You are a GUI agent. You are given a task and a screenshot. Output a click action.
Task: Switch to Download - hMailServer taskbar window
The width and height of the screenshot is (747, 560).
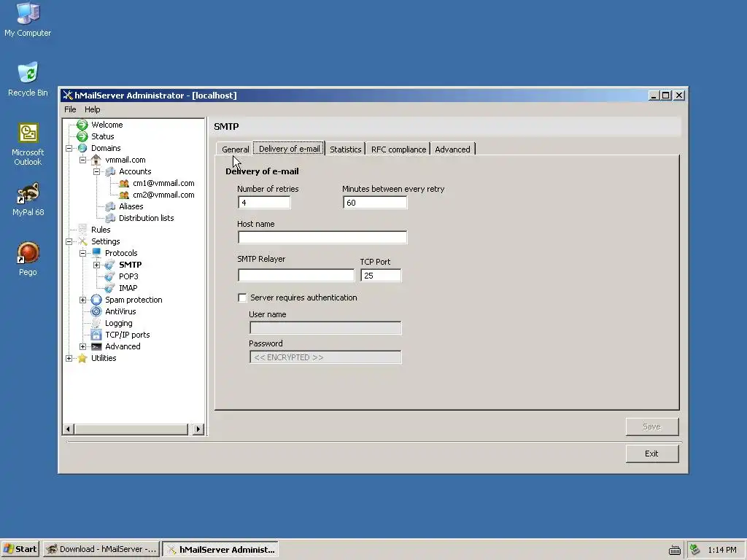tap(101, 549)
